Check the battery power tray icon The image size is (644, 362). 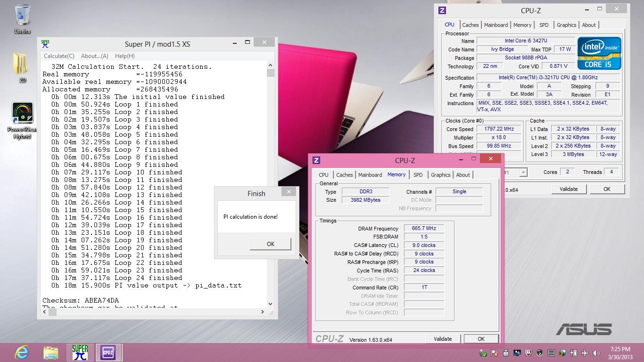[x=574, y=353]
